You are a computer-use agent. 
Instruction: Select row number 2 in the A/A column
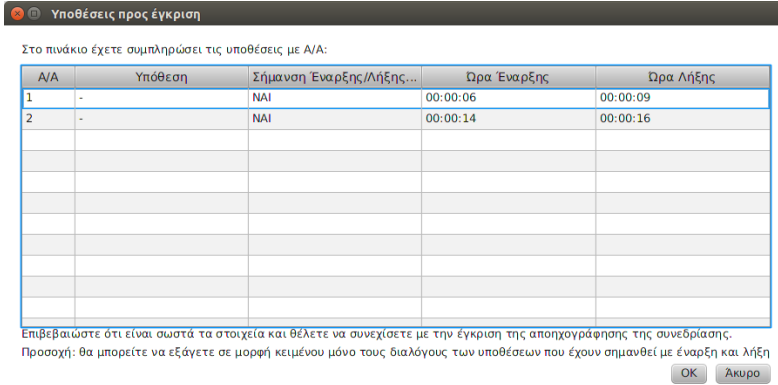point(49,119)
